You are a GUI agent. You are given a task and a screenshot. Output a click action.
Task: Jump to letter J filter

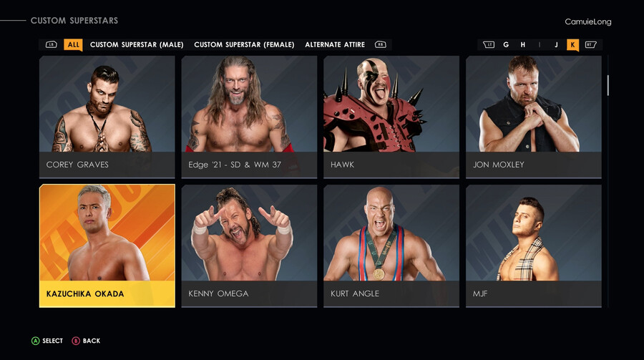coord(556,44)
